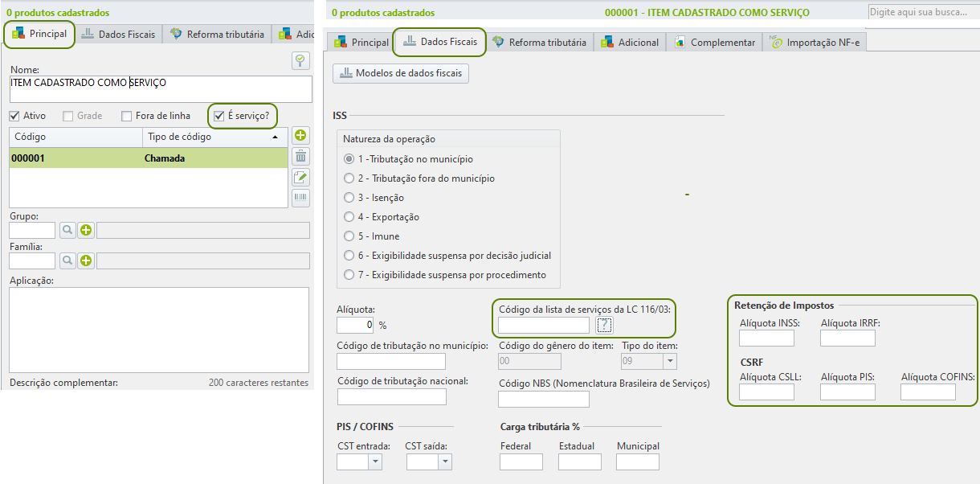Image resolution: width=980 pixels, height=484 pixels.
Task: Click the Código NBS input field
Action: click(544, 400)
